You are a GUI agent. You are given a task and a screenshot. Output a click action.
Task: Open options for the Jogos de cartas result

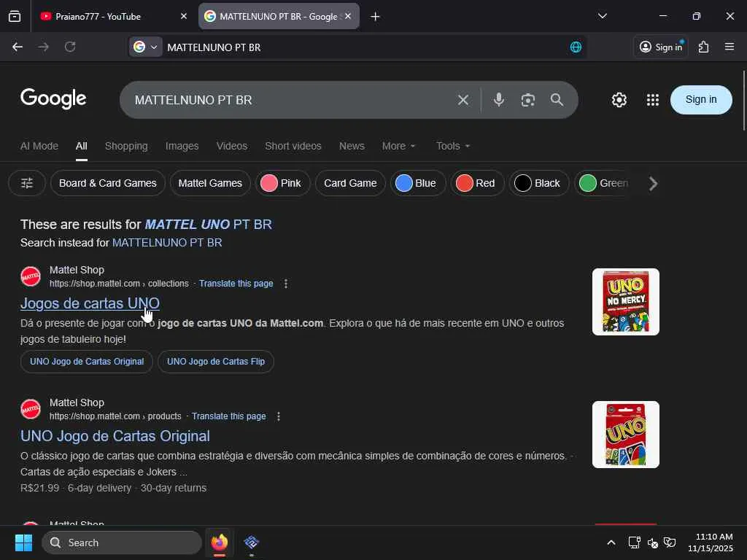tap(286, 284)
